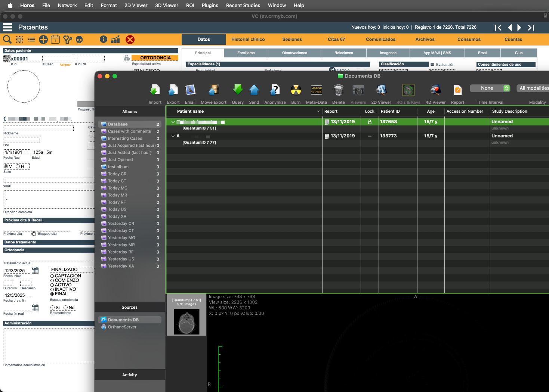
Task: Collapse the patient row with ID 137658
Action: 173,122
